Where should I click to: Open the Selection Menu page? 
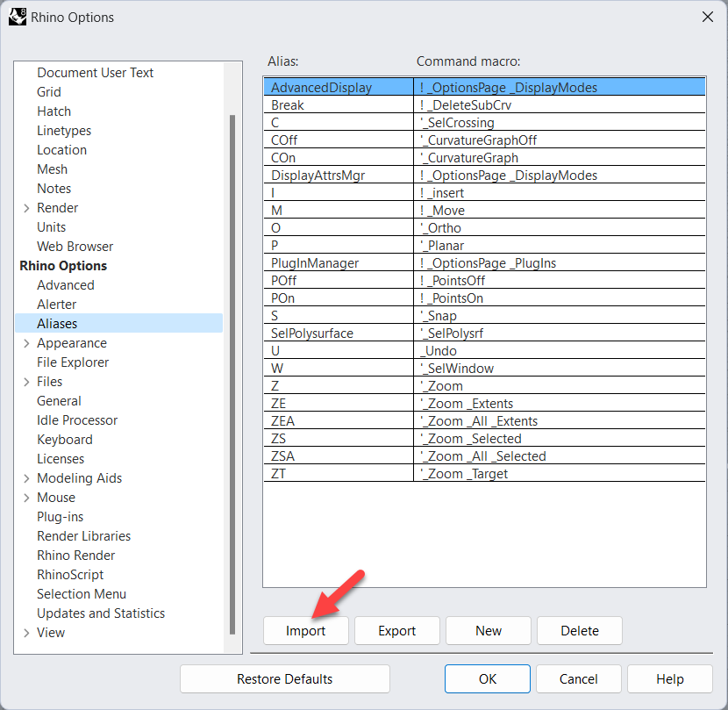tap(82, 594)
